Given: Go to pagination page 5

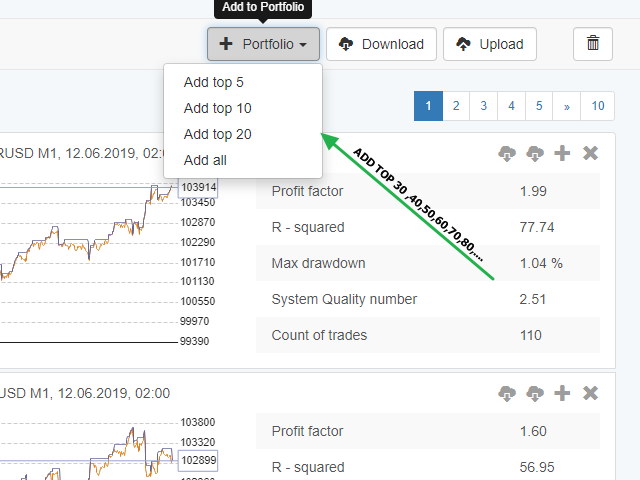Looking at the screenshot, I should click(539, 106).
